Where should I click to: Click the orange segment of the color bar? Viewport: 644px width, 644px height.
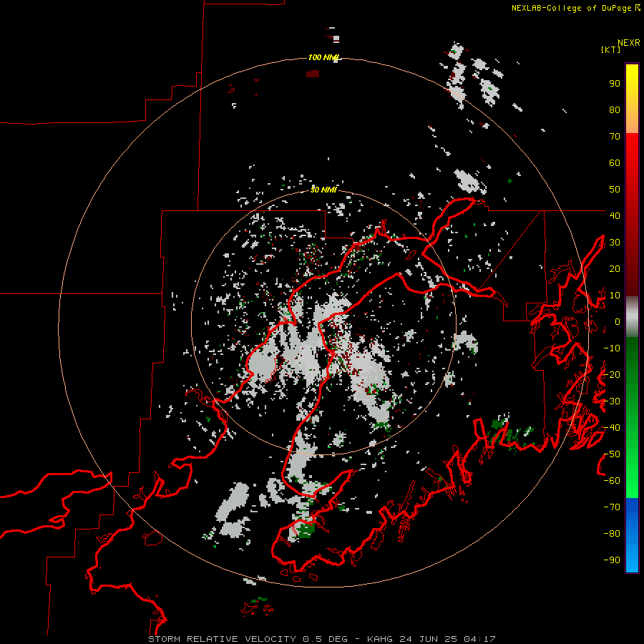click(632, 122)
